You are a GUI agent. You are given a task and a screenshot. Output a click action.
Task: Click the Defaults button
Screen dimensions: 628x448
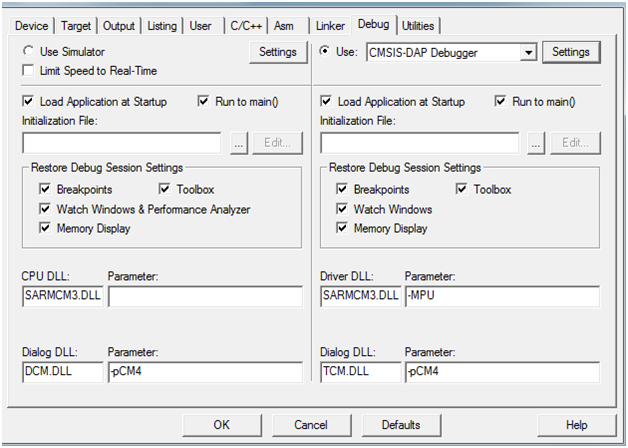tap(400, 425)
